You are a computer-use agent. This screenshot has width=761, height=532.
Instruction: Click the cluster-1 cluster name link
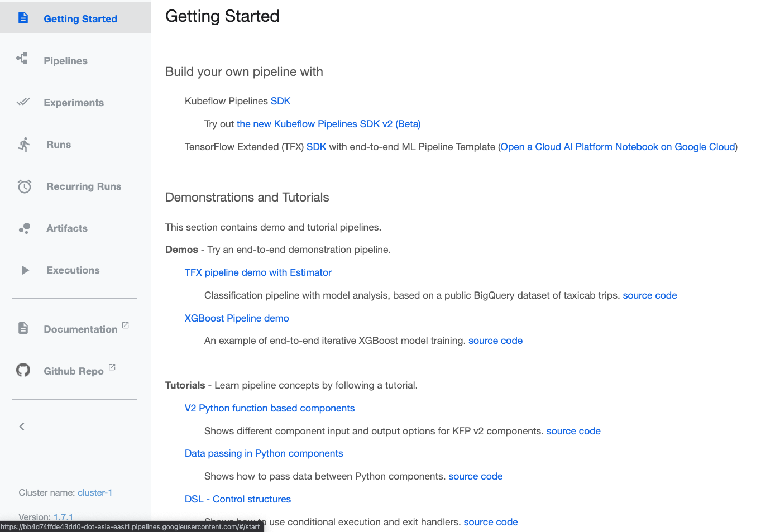coord(95,492)
